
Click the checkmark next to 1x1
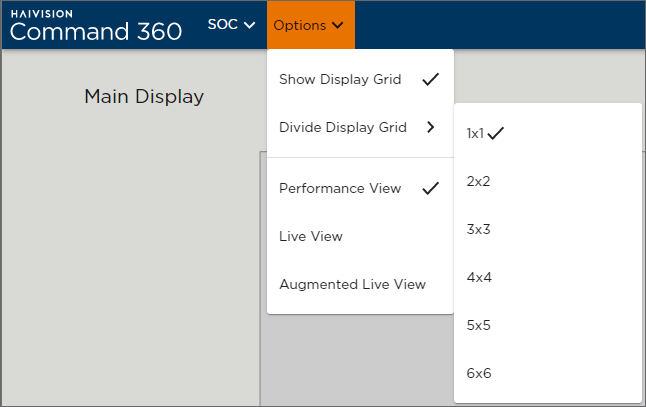[495, 132]
